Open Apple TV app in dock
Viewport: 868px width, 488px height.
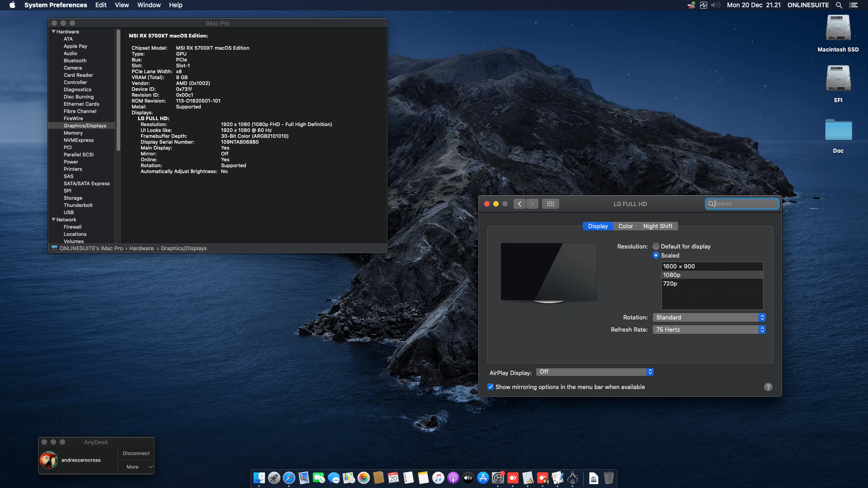pos(468,478)
